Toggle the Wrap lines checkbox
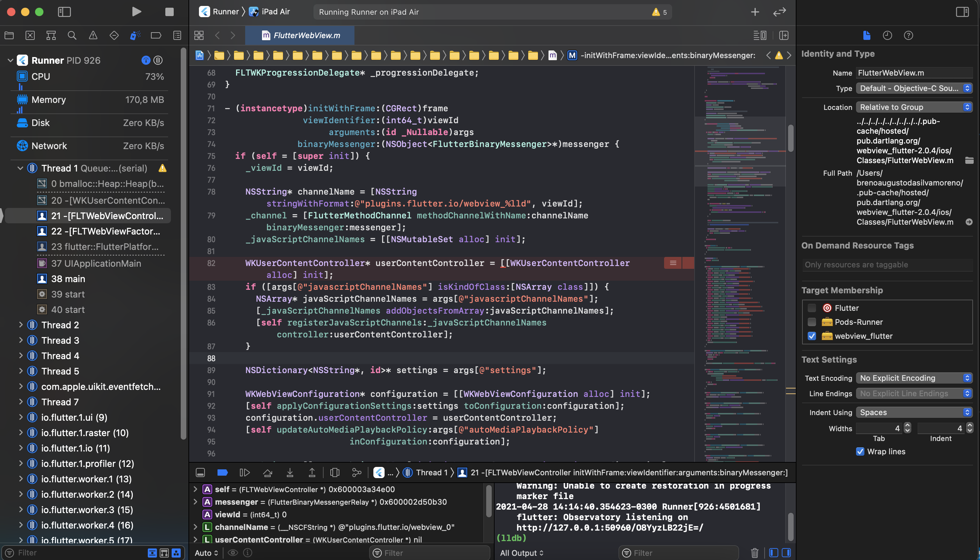The image size is (980, 560). [860, 451]
